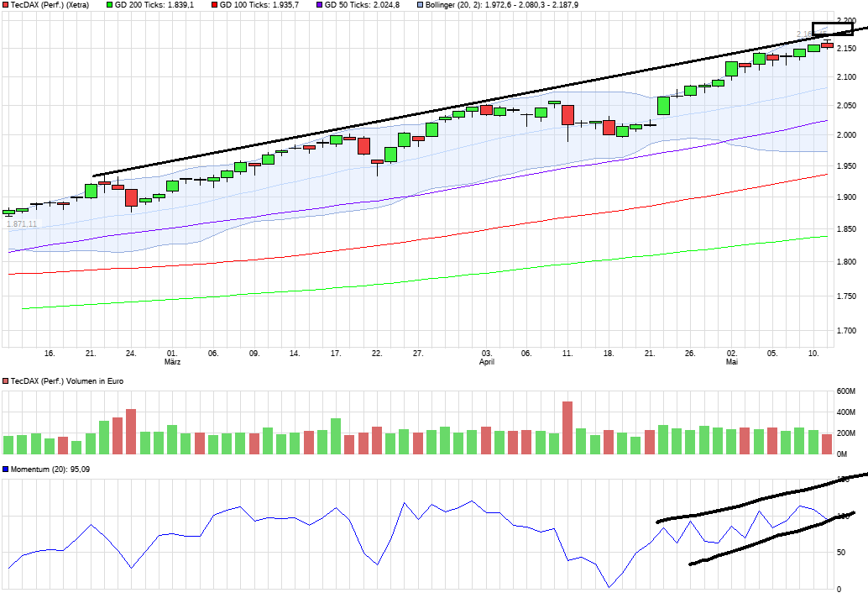This screenshot has height=598, width=868.
Task: Click the green GD 200 legend square
Action: click(x=110, y=5)
